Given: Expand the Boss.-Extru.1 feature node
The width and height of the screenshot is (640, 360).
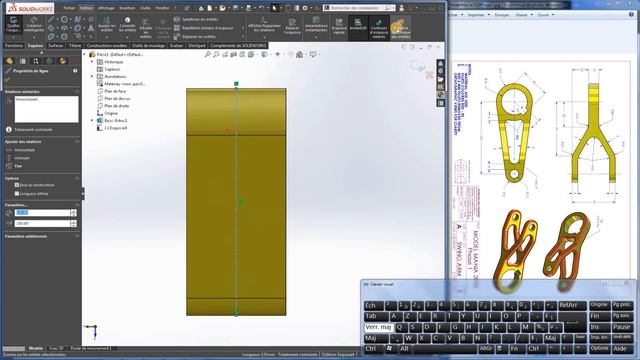Looking at the screenshot, I should [x=92, y=120].
